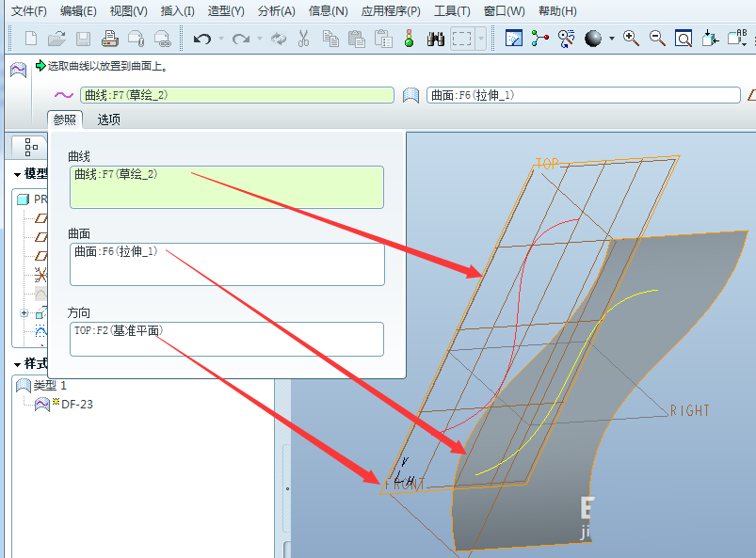This screenshot has height=558, width=756.
Task: Open the 窗口(W) menu
Action: tap(505, 11)
